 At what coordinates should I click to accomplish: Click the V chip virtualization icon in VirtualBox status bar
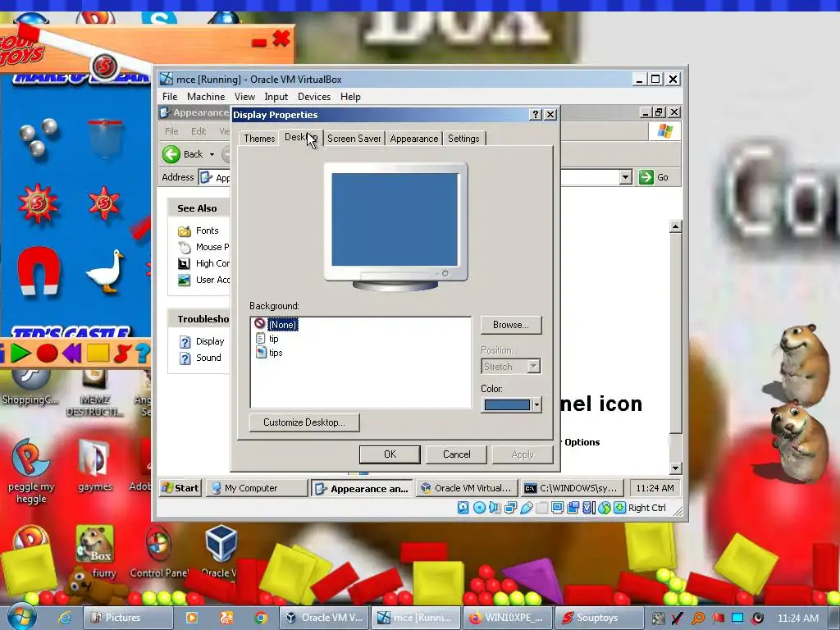click(588, 507)
